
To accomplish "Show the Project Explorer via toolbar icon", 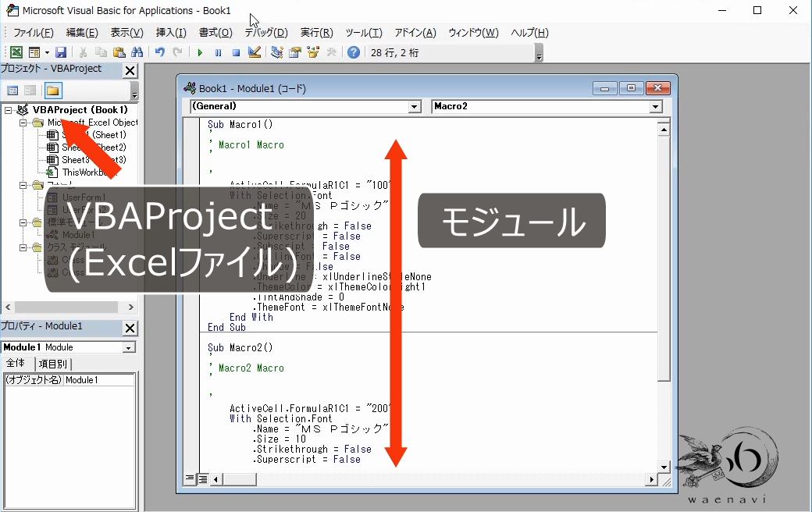I will coord(277,52).
